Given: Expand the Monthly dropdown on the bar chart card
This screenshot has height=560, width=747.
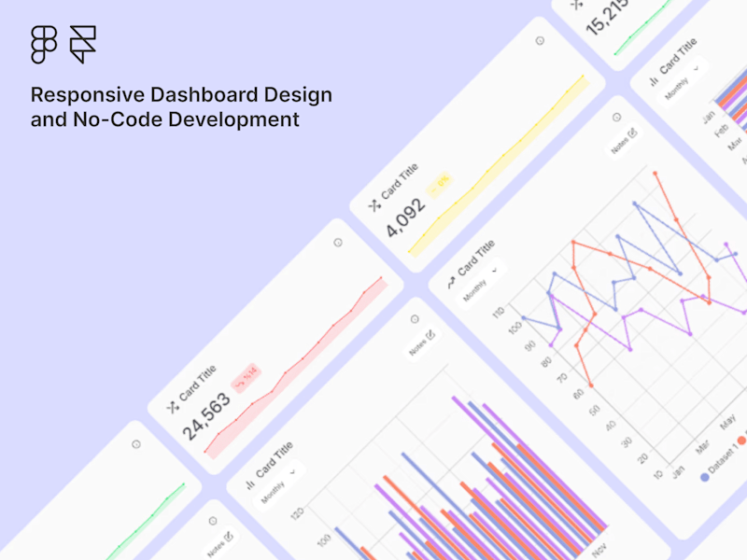Looking at the screenshot, I should (279, 485).
